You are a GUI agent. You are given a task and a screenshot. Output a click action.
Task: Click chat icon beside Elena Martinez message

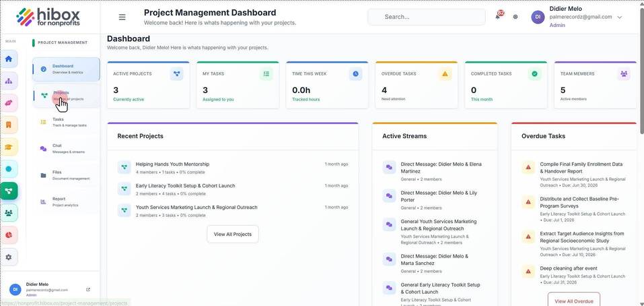click(389, 167)
